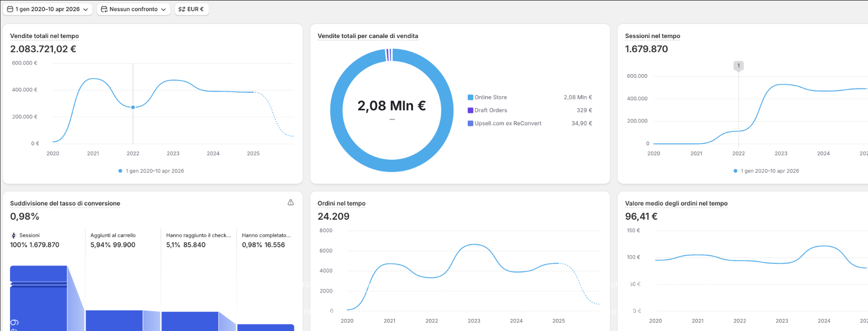The height and width of the screenshot is (331, 868).
Task: Open Suddivisione del tasso di conversione report
Action: (x=65, y=204)
